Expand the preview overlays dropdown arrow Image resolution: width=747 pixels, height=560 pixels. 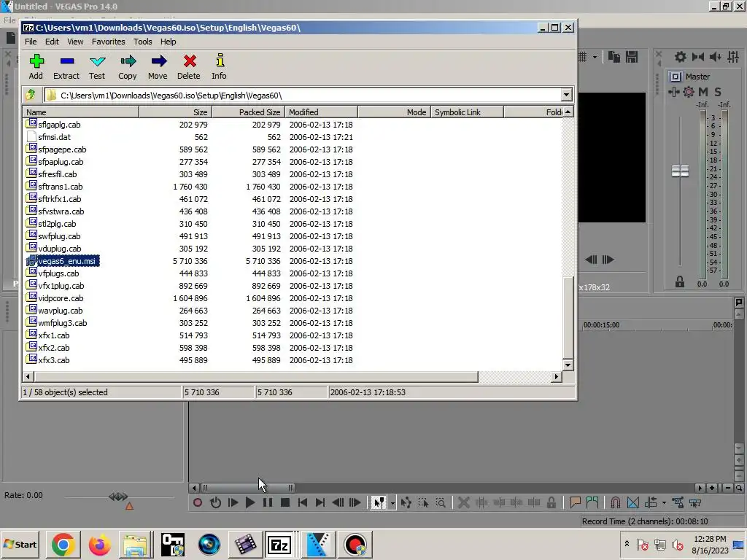(x=595, y=57)
